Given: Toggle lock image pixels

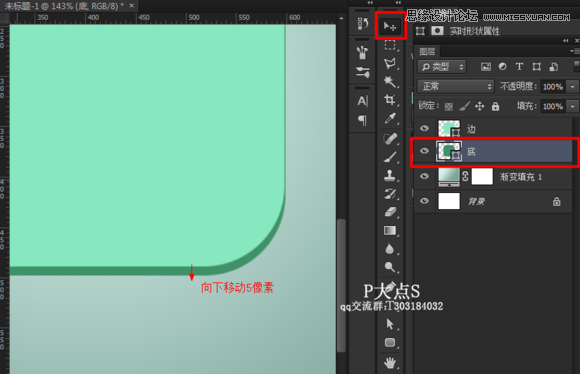Looking at the screenshot, I should (464, 107).
